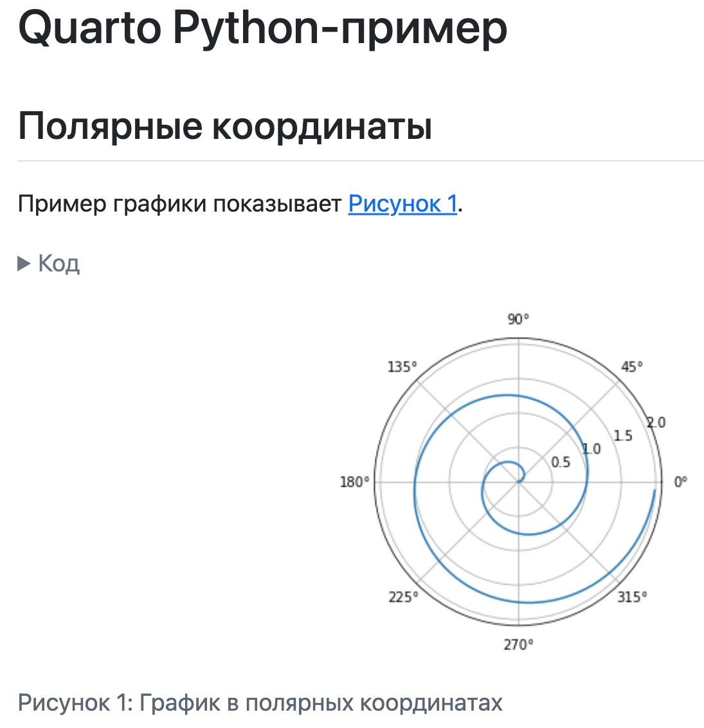Click the 180° angle label on plot
Viewport: 704px width, 728px height.
pyautogui.click(x=354, y=482)
